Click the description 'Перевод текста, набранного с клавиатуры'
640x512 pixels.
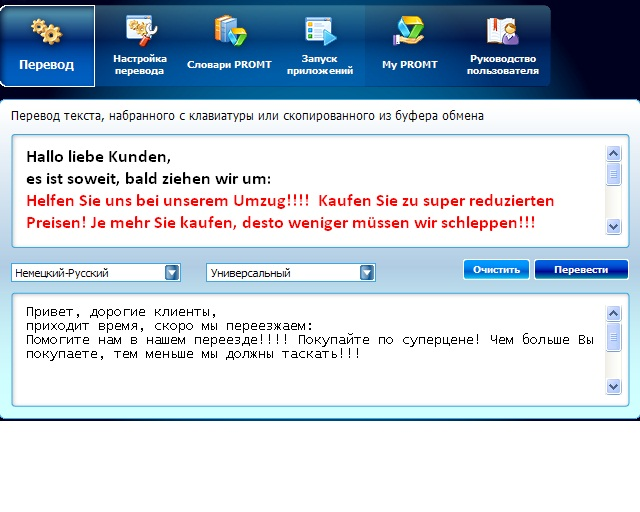(133, 116)
